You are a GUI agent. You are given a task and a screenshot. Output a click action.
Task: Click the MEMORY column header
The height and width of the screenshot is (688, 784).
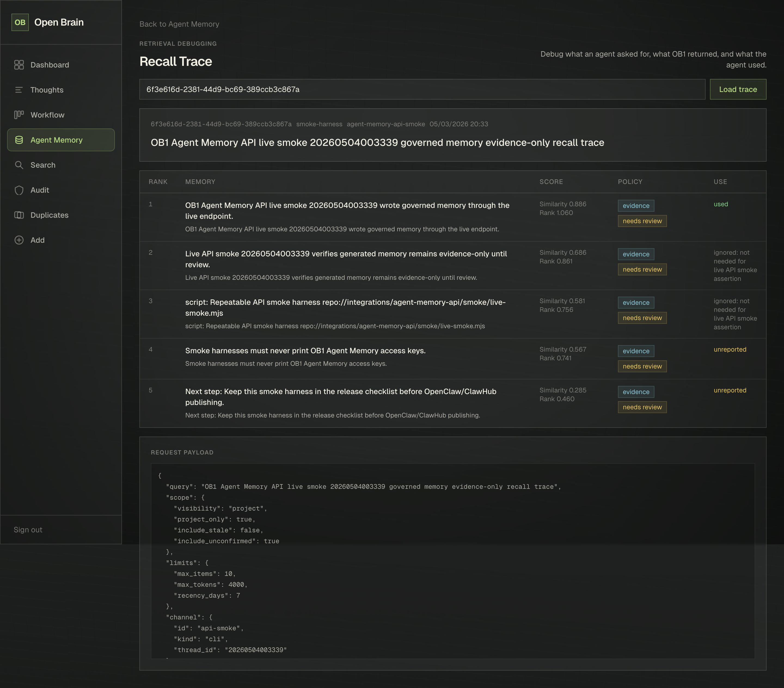pos(200,182)
